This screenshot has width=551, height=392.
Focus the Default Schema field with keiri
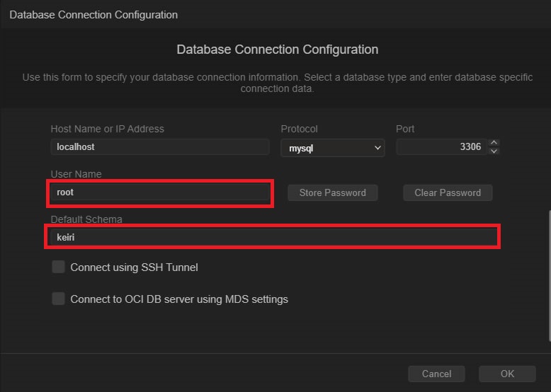point(273,238)
